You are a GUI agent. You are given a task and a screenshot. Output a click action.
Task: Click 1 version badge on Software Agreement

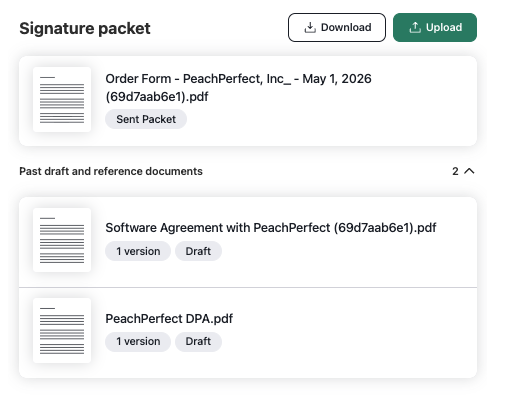138,251
